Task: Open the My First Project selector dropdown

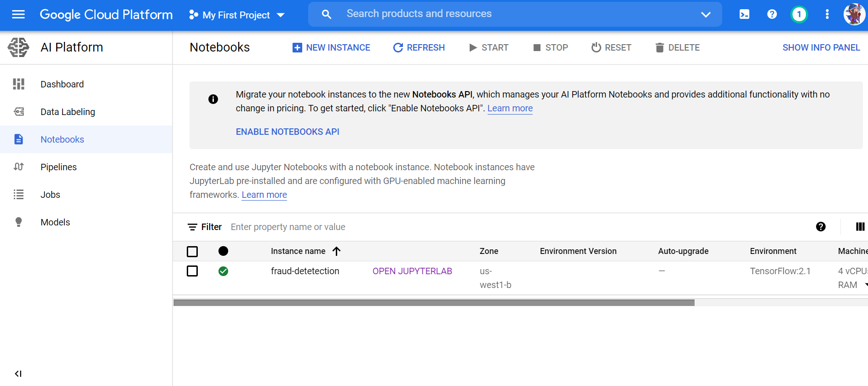Action: tap(237, 15)
